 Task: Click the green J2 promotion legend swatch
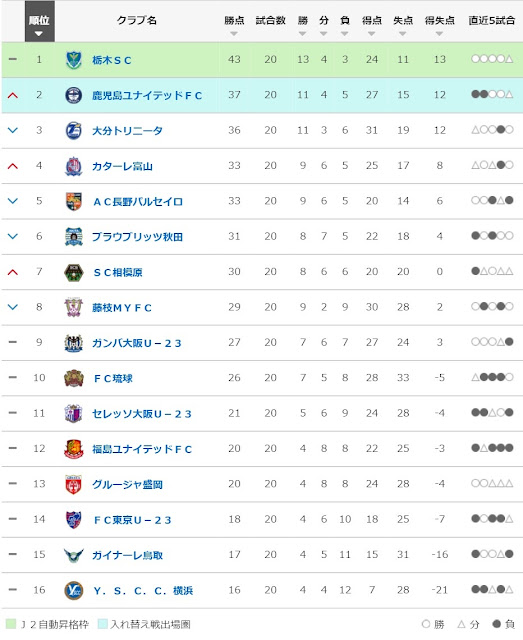pos(11,624)
